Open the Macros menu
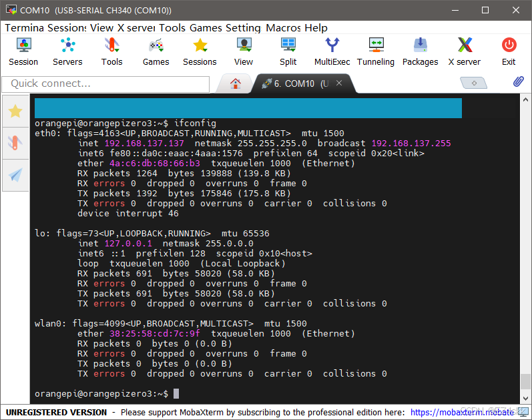 coord(283,28)
